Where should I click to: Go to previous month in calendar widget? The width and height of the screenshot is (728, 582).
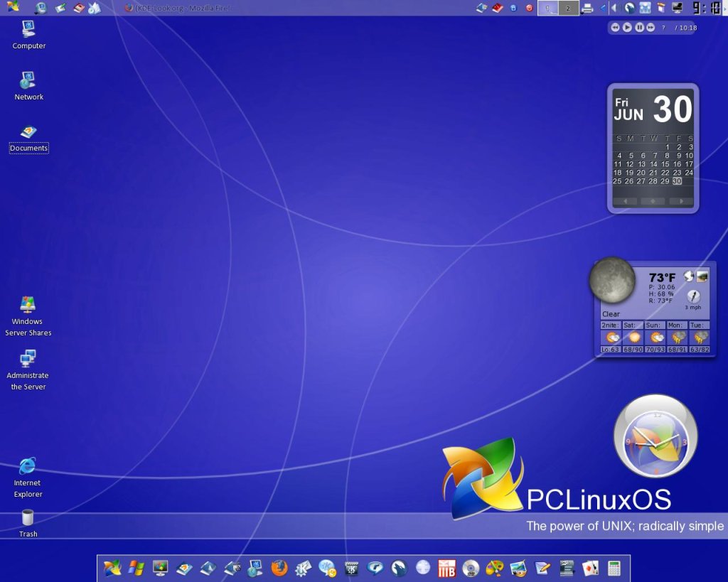[625, 201]
